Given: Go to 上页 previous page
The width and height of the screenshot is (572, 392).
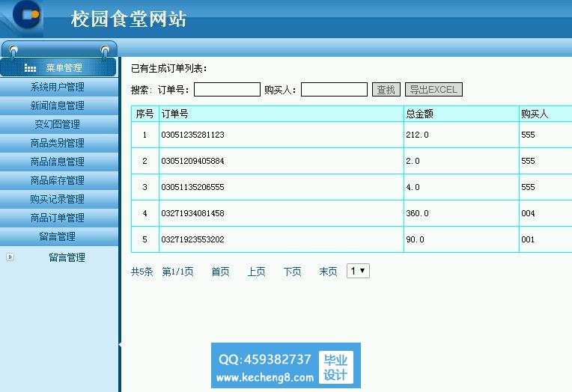Looking at the screenshot, I should point(257,272).
